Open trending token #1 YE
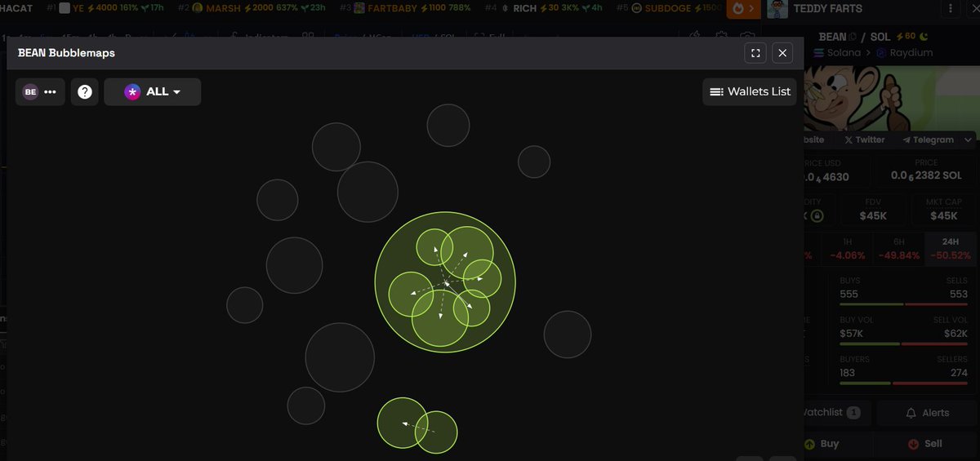 coord(105,8)
